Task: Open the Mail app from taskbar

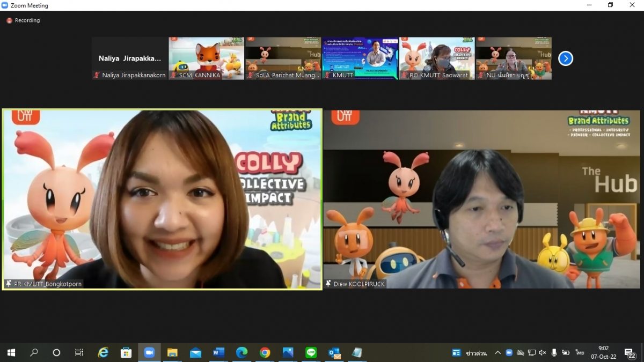Action: click(195, 352)
